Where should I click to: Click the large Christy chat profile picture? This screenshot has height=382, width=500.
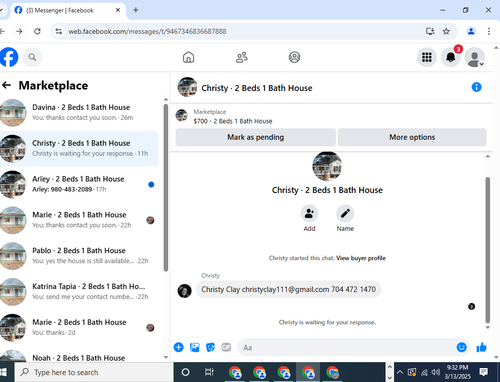[x=327, y=166]
